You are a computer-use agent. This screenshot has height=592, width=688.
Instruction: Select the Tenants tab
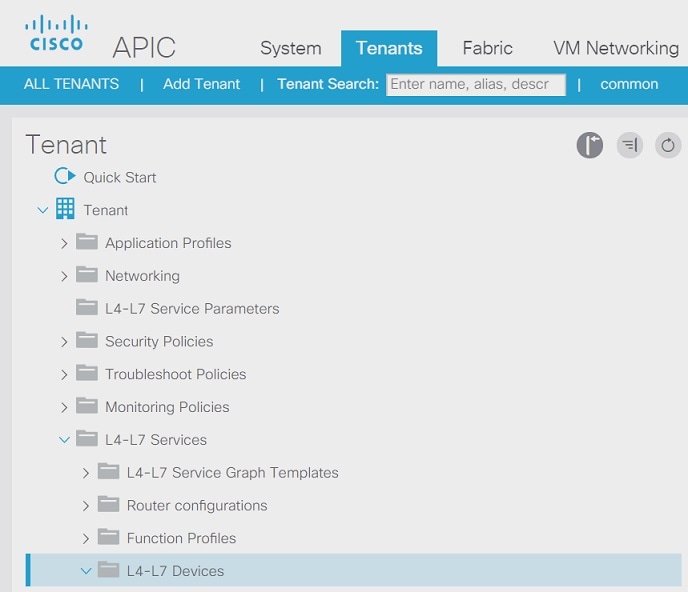tap(389, 48)
